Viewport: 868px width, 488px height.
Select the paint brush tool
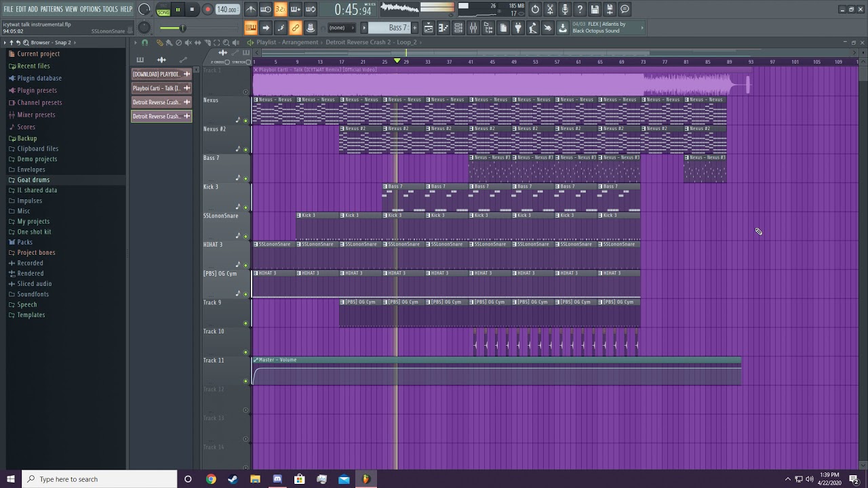point(170,43)
